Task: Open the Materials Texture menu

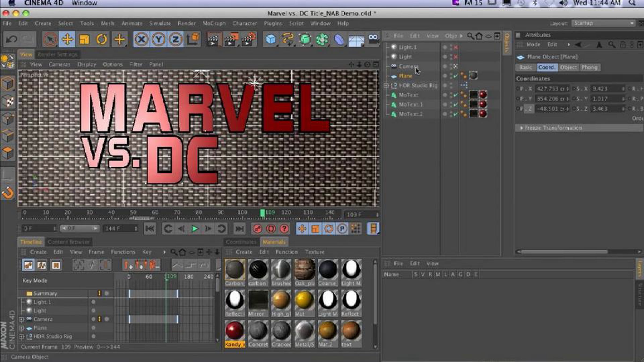Action: 314,252
